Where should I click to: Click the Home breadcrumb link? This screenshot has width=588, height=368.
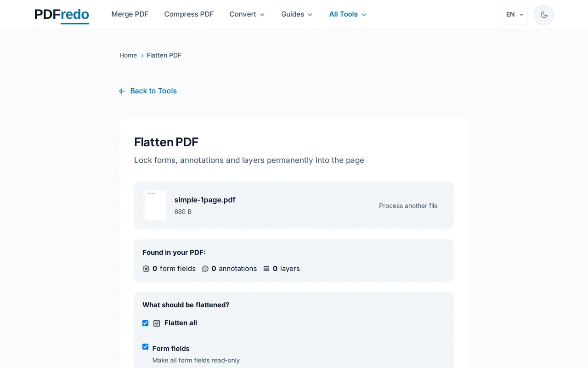[128, 55]
